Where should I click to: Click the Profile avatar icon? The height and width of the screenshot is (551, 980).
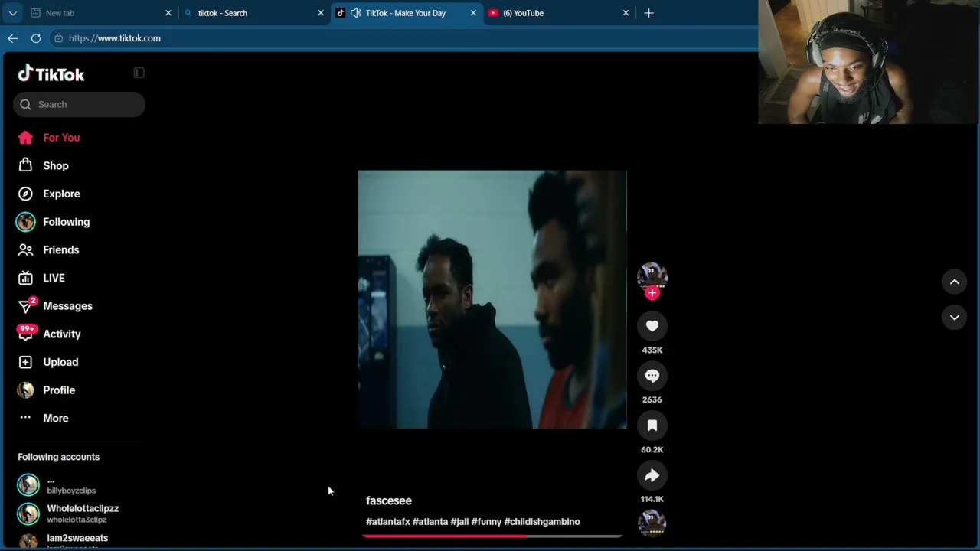coord(25,390)
